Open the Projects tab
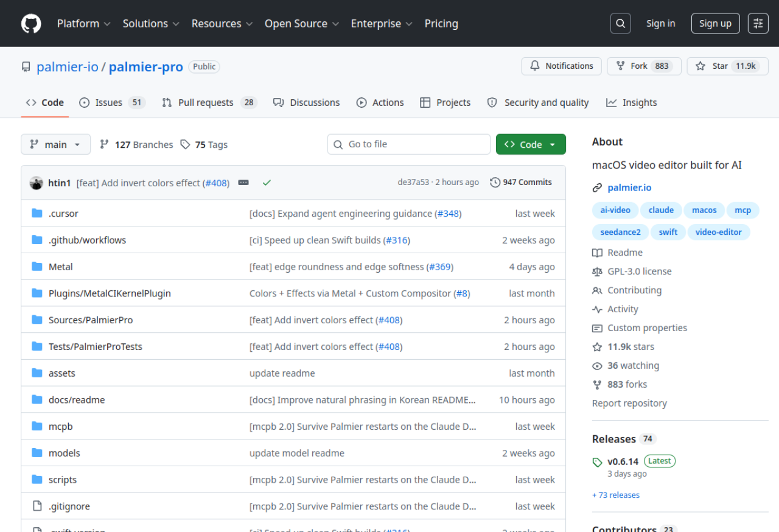779x532 pixels. point(445,102)
